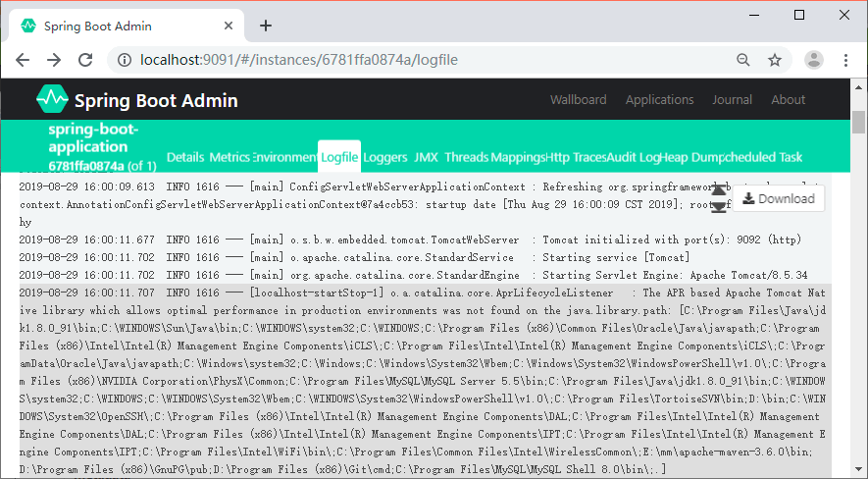Click the Spring Boot Admin logo icon
868x479 pixels.
(52, 99)
